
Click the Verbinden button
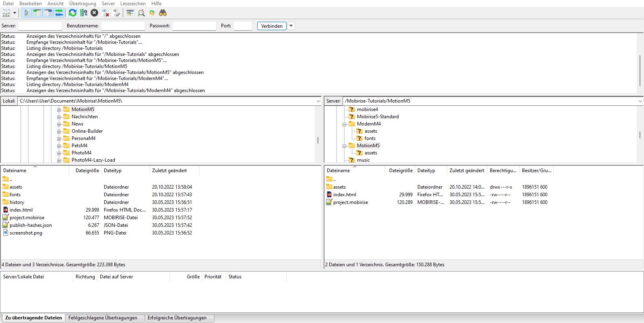(x=272, y=26)
